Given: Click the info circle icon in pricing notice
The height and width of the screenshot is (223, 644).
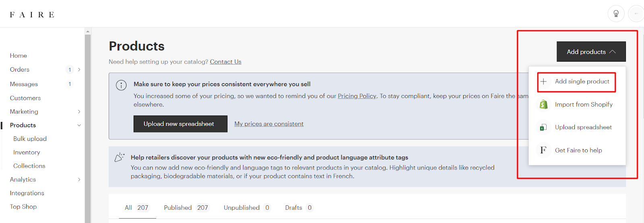Looking at the screenshot, I should (x=121, y=85).
